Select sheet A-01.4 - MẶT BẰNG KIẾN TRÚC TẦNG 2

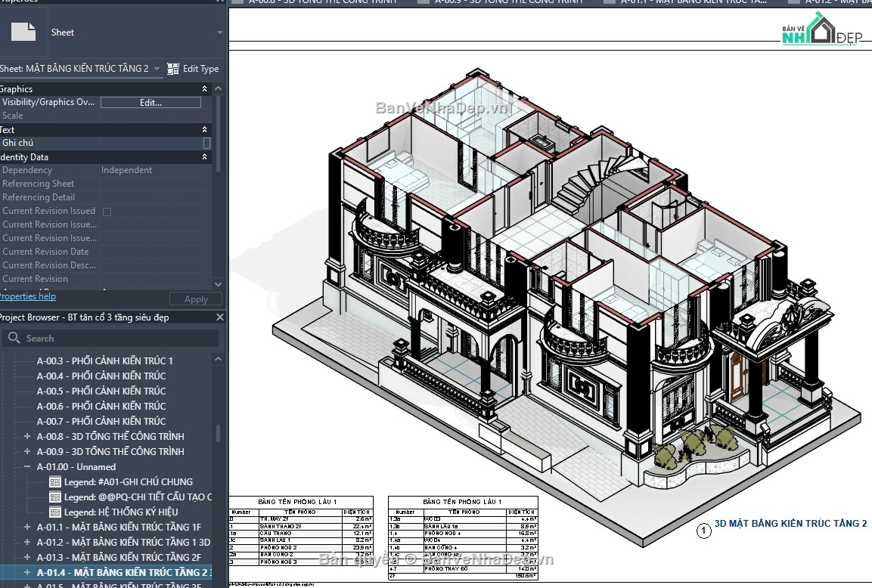pyautogui.click(x=125, y=572)
